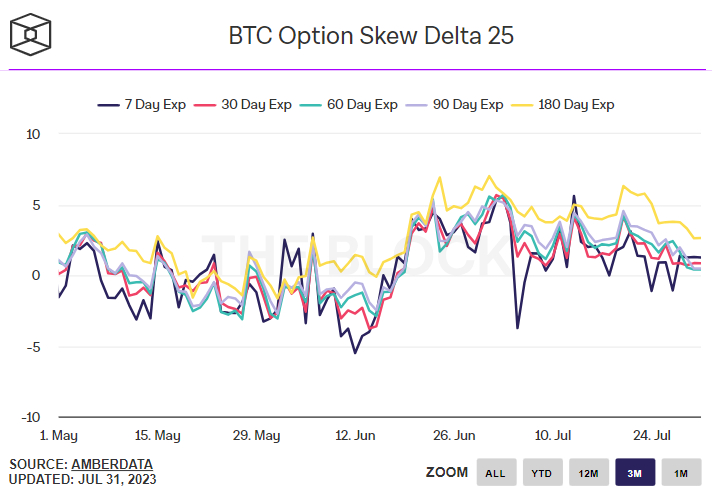This screenshot has height=492, width=712.
Task: Click the teal 60 Day legend line swatch
Action: (x=311, y=105)
